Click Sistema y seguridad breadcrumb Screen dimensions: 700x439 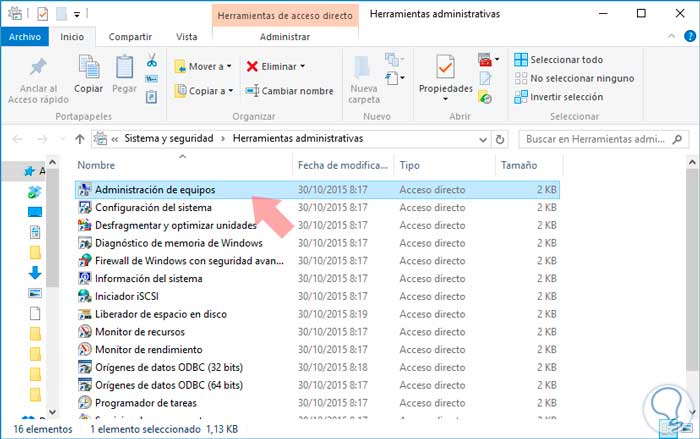(x=169, y=138)
